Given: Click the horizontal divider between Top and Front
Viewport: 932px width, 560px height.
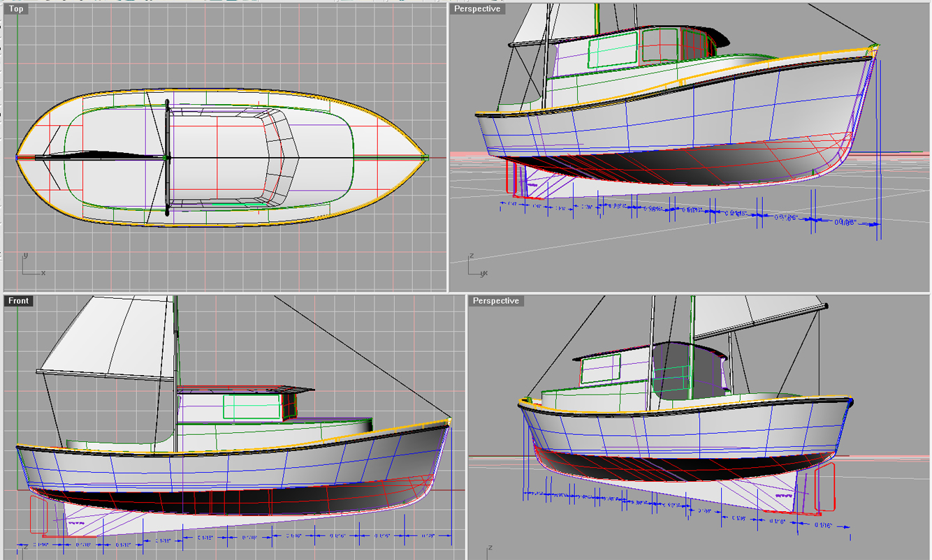Looking at the screenshot, I should (x=224, y=293).
